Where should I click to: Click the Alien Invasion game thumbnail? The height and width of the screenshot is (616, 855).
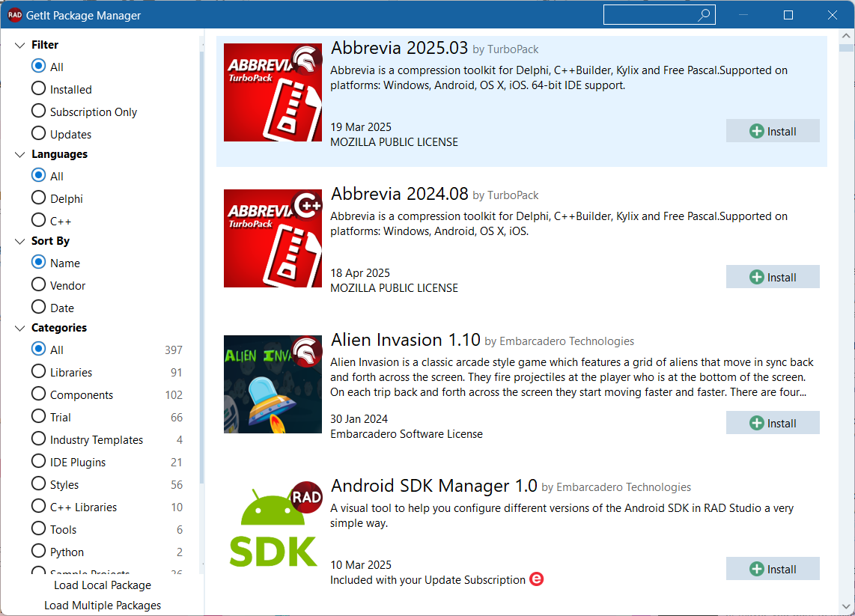pos(273,384)
